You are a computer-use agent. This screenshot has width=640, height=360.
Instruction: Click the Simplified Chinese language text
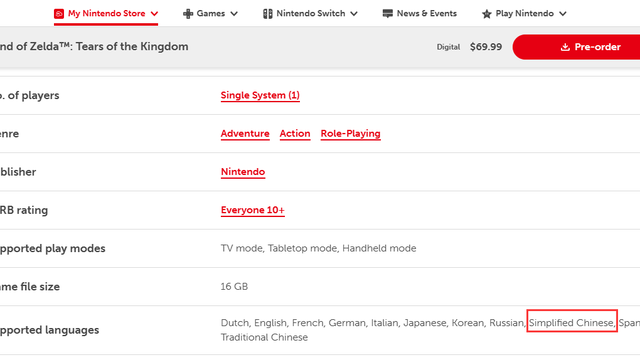571,323
